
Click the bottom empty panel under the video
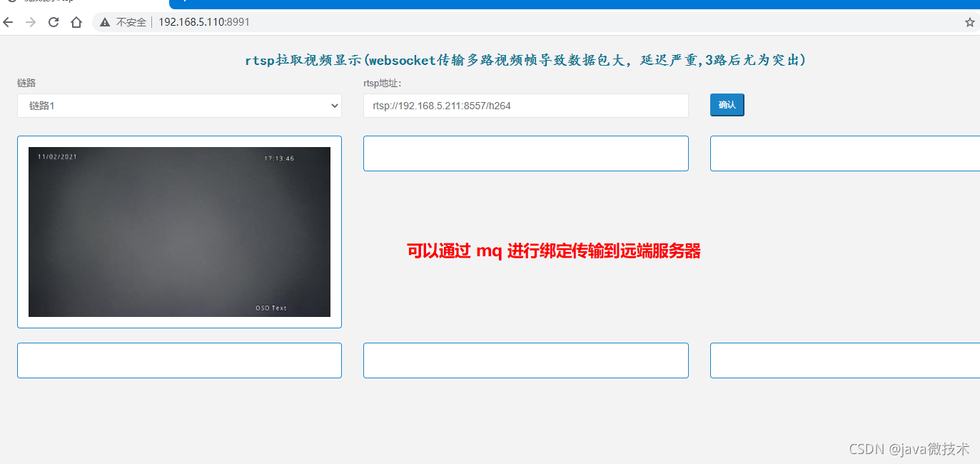pyautogui.click(x=179, y=360)
